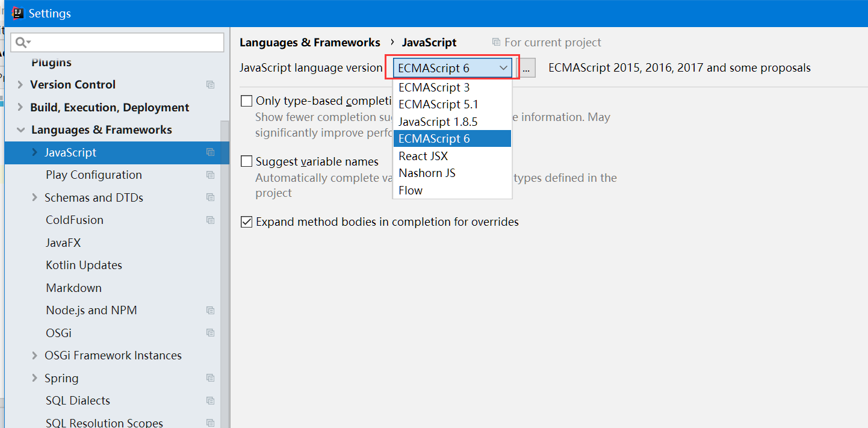
Task: Click ECMAScript 2015, 2016, 2017 description text
Action: click(680, 68)
